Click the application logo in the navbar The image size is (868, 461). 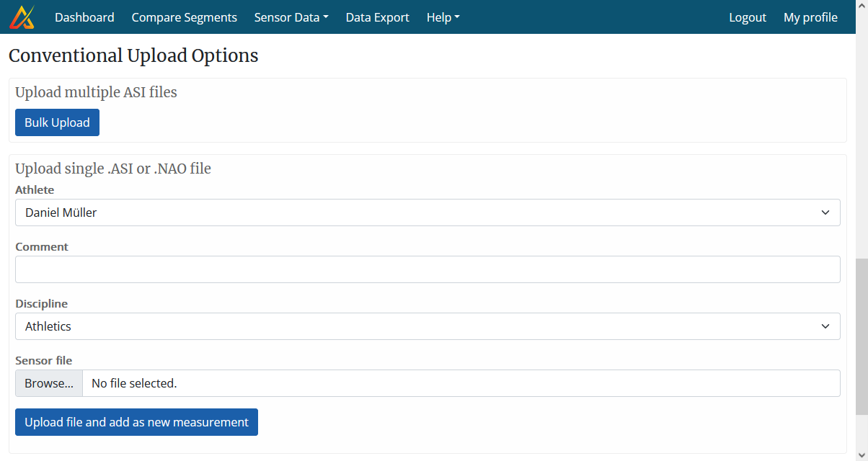(22, 17)
